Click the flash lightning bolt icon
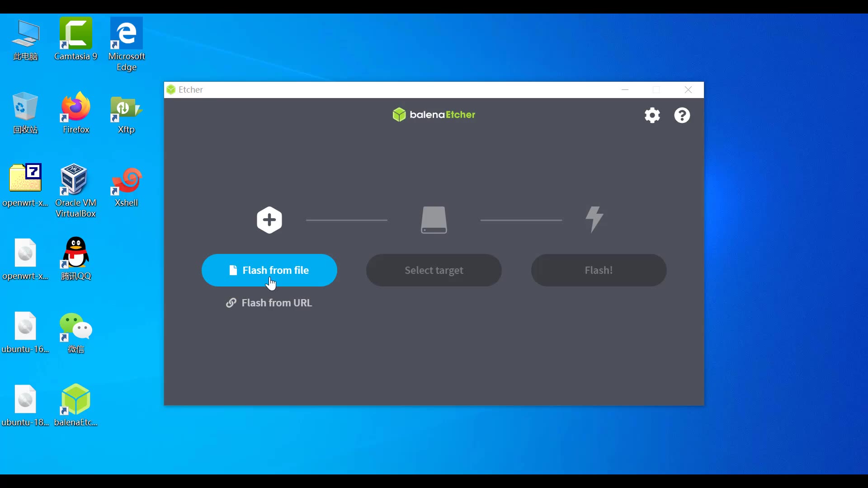The image size is (868, 488). [x=594, y=219]
